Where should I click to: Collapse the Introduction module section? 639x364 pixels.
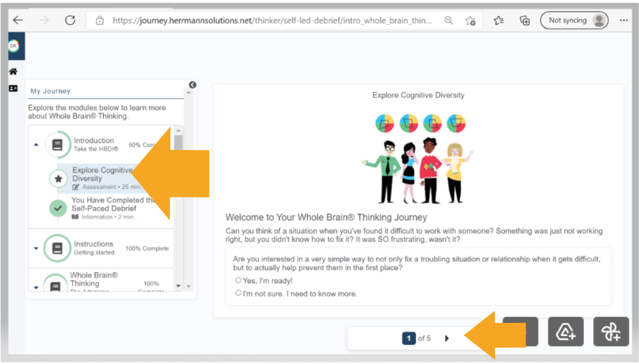tap(36, 145)
